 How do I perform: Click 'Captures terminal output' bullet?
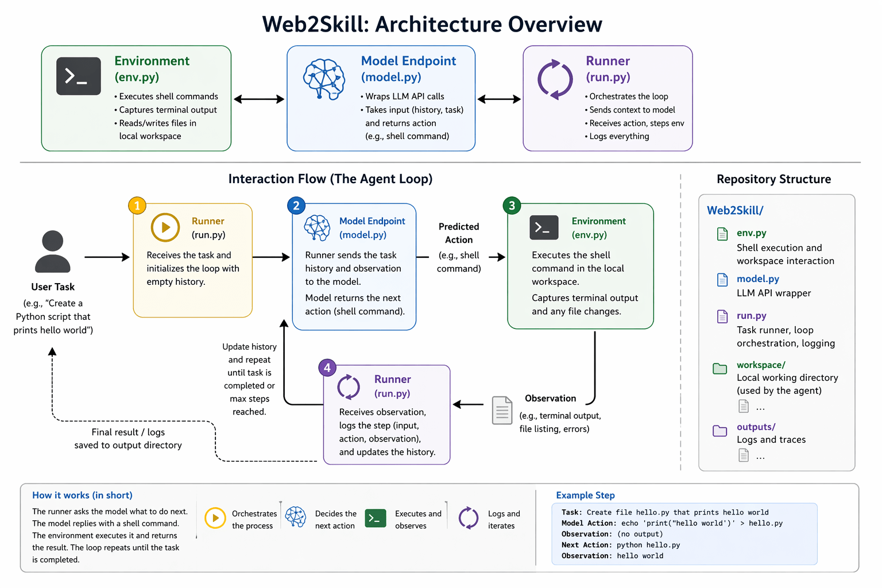166,110
